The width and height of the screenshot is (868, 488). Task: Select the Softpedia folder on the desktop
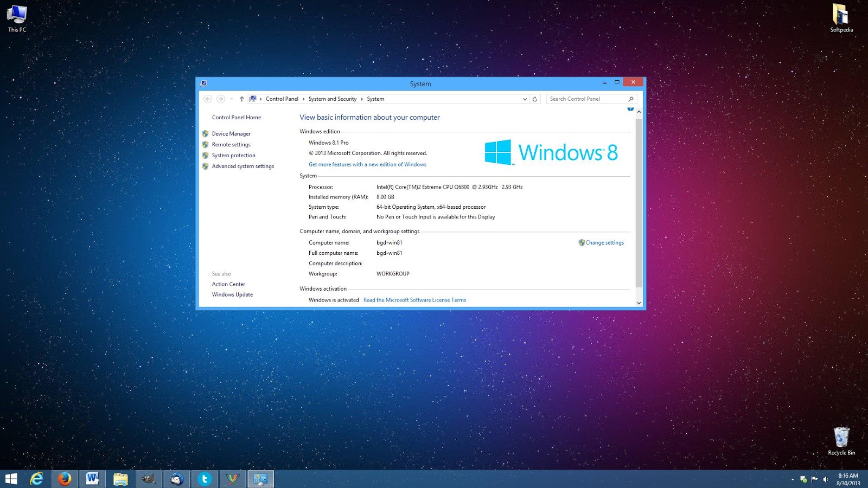841,18
